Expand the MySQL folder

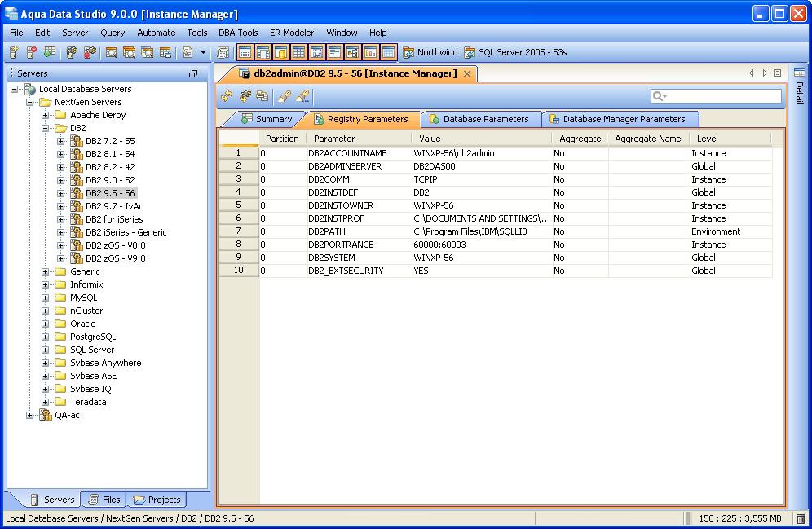pos(46,298)
